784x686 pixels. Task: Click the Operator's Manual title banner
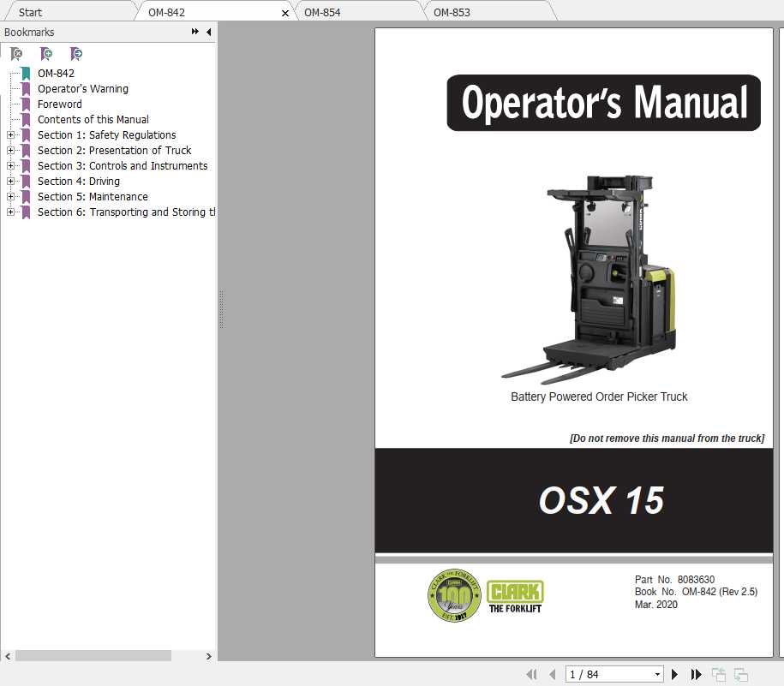click(603, 103)
